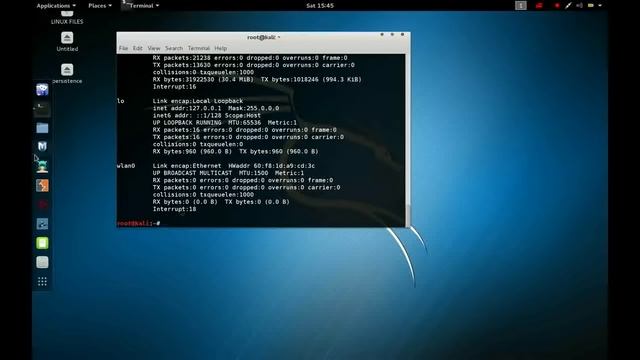Open the Untitled drive desktop icon
Viewport: 640px width, 360px height.
[67, 41]
